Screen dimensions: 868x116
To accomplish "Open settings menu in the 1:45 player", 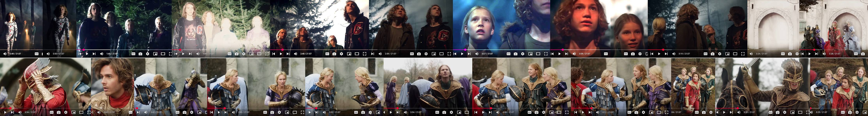I will pyautogui.click(x=148, y=54).
